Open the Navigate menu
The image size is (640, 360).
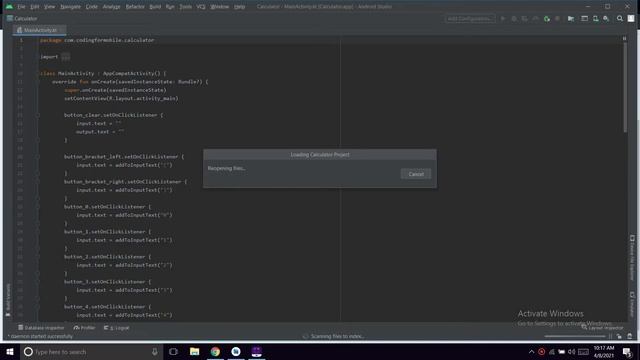coord(70,7)
